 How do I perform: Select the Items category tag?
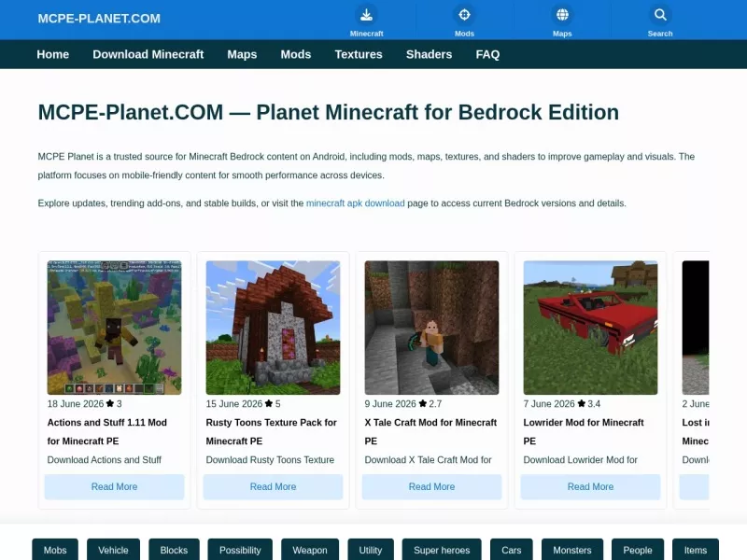[696, 550]
